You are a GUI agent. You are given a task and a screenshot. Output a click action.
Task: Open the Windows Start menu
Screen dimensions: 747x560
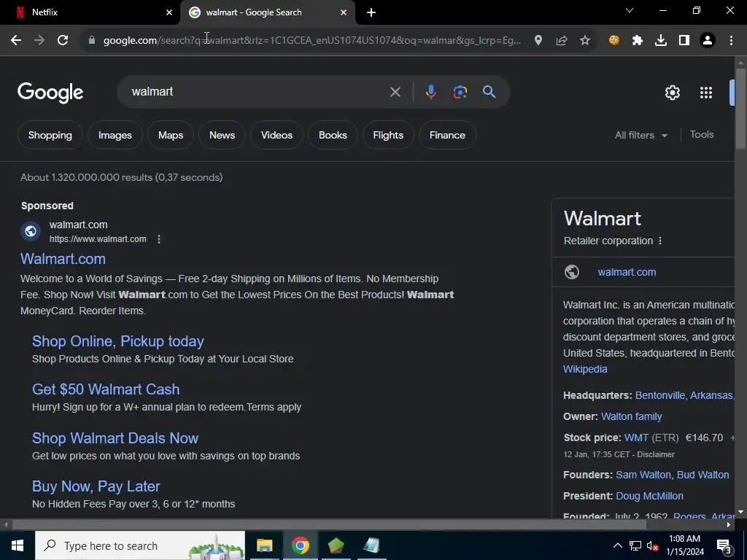click(x=18, y=545)
